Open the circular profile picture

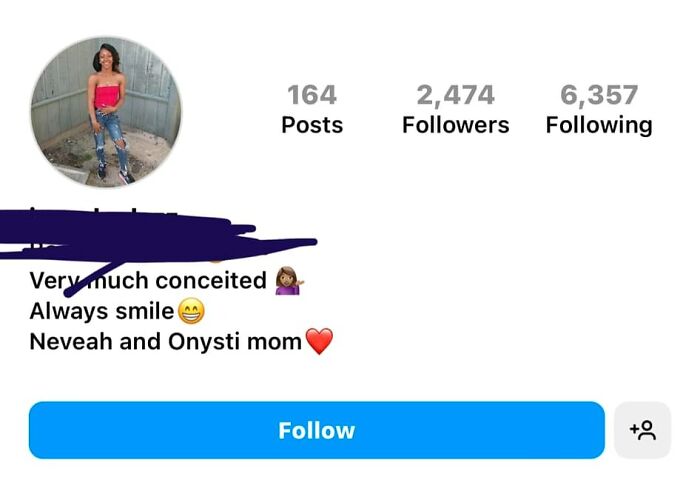point(106,112)
